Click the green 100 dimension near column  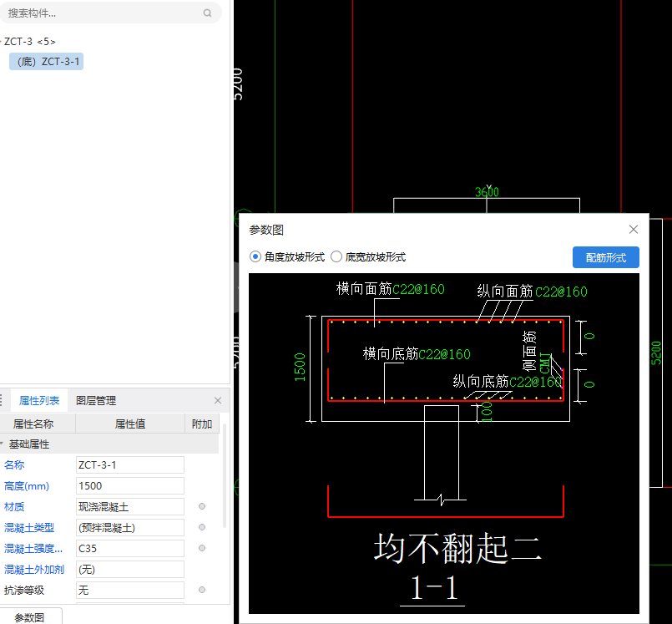487,412
